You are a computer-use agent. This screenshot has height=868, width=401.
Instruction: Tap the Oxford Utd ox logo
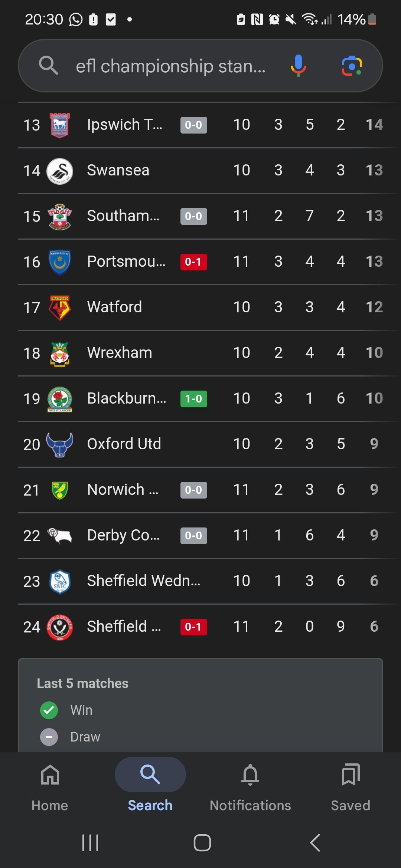[x=59, y=444]
